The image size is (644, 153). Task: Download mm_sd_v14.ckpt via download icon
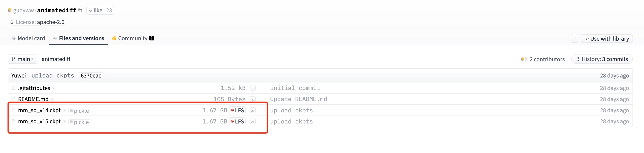coord(253,110)
